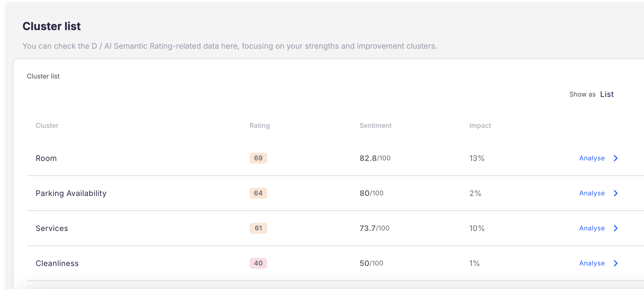Select the Parking Availability cluster name
This screenshot has width=644, height=289.
point(71,193)
